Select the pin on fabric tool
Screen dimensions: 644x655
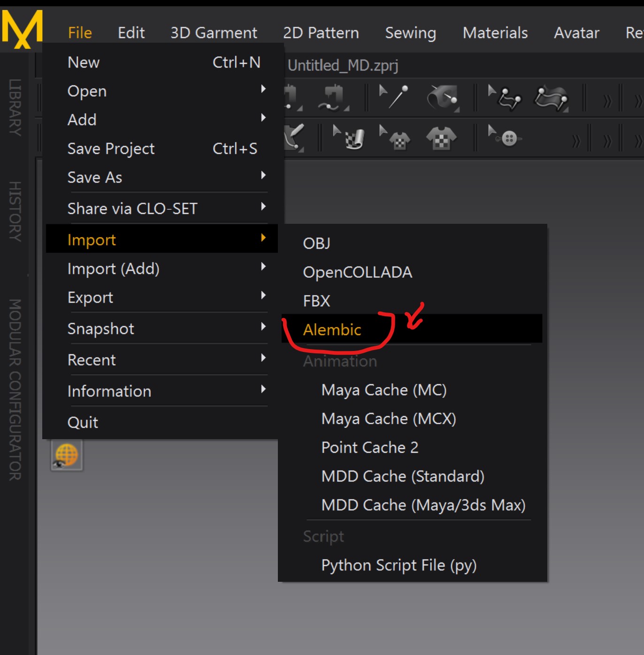pos(443,98)
